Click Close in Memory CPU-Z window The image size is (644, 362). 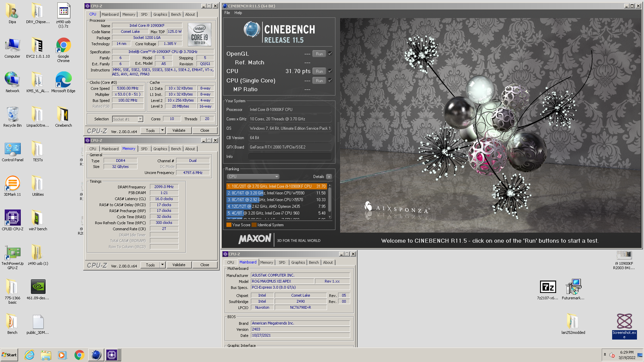205,265
